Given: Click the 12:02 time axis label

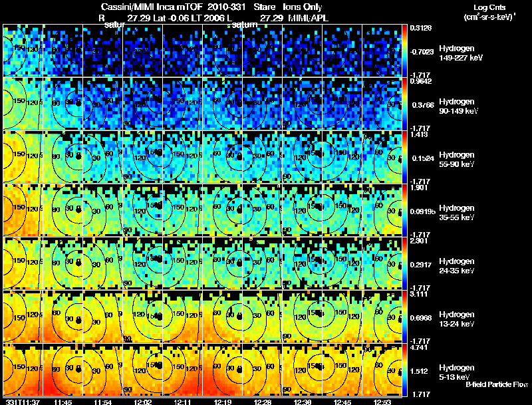Looking at the screenshot, I should (x=142, y=402).
